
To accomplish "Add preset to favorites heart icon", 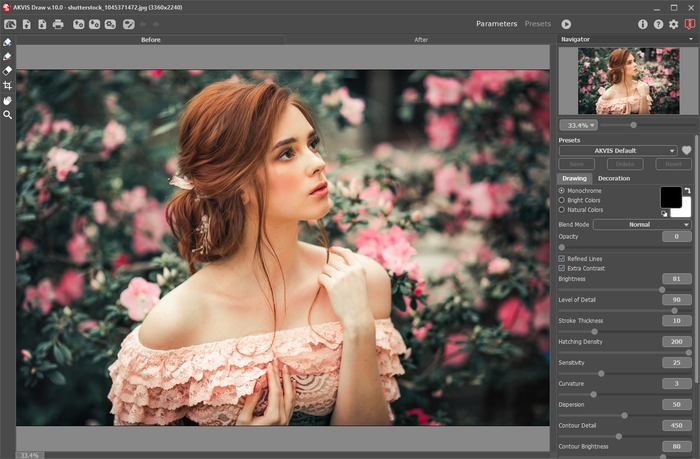I will [687, 150].
